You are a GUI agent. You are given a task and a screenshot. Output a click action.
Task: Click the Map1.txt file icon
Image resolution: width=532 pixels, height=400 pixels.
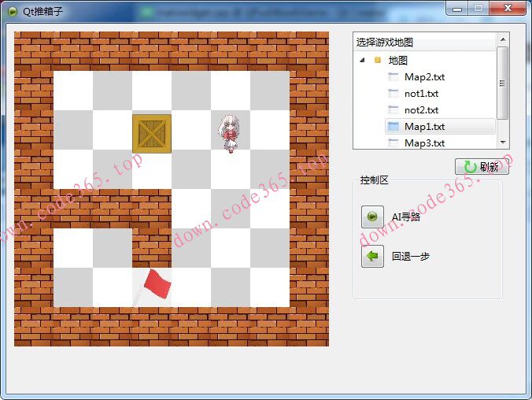click(393, 127)
